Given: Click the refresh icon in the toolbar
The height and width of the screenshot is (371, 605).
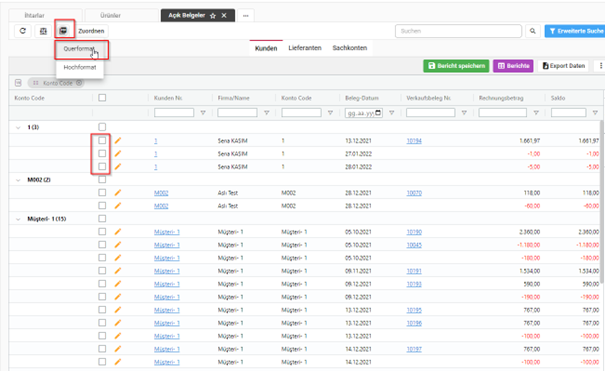Looking at the screenshot, I should (23, 31).
